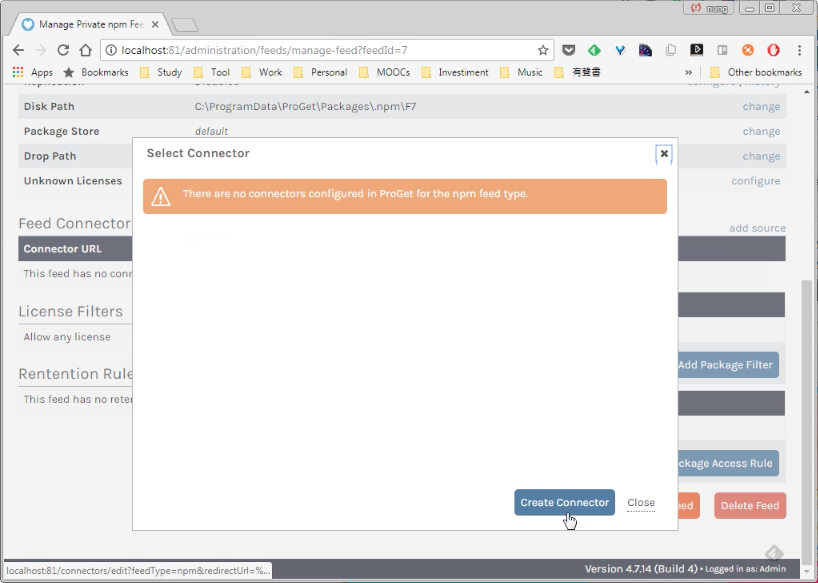The height and width of the screenshot is (583, 818).
Task: Click configure link for Unknown Licenses
Action: (x=755, y=181)
